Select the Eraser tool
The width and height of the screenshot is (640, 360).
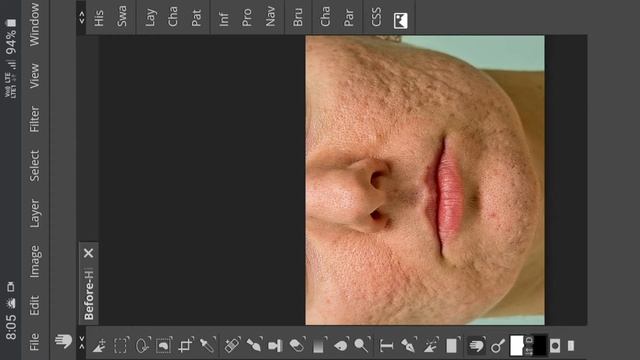297,346
